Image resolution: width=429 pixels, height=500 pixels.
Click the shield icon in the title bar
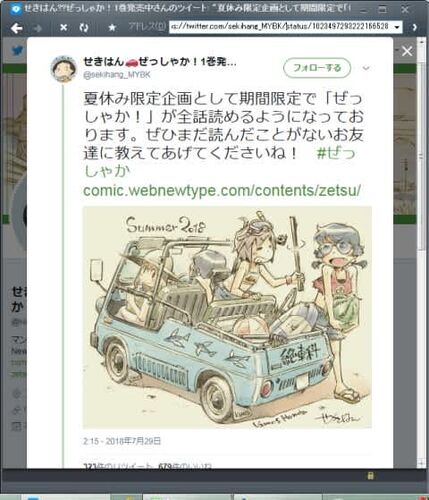pyautogui.click(x=16, y=9)
